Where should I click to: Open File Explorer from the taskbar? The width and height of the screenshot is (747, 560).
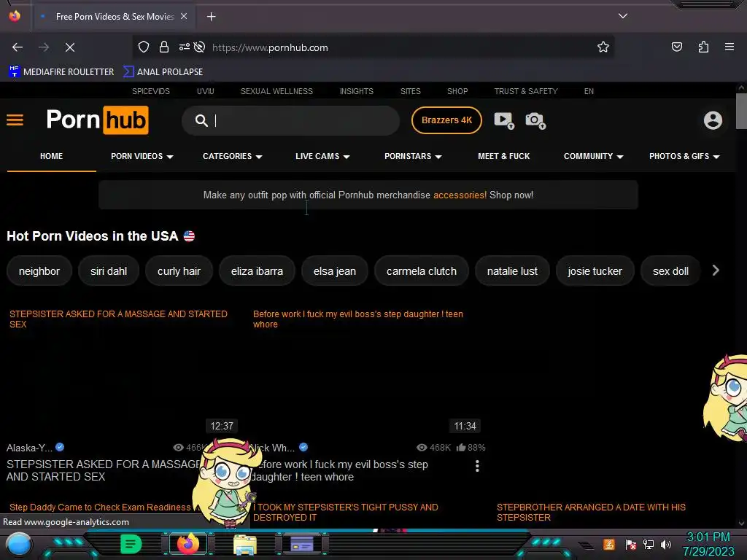[245, 545]
